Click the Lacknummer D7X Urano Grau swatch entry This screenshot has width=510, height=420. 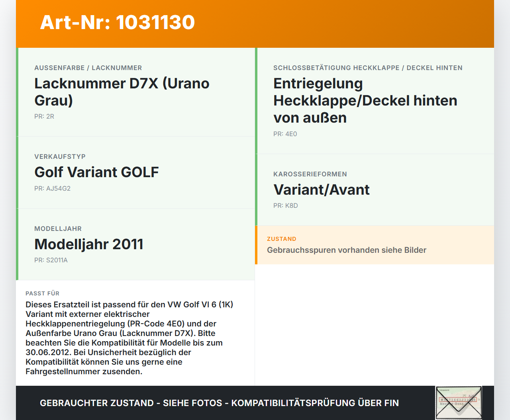[122, 92]
